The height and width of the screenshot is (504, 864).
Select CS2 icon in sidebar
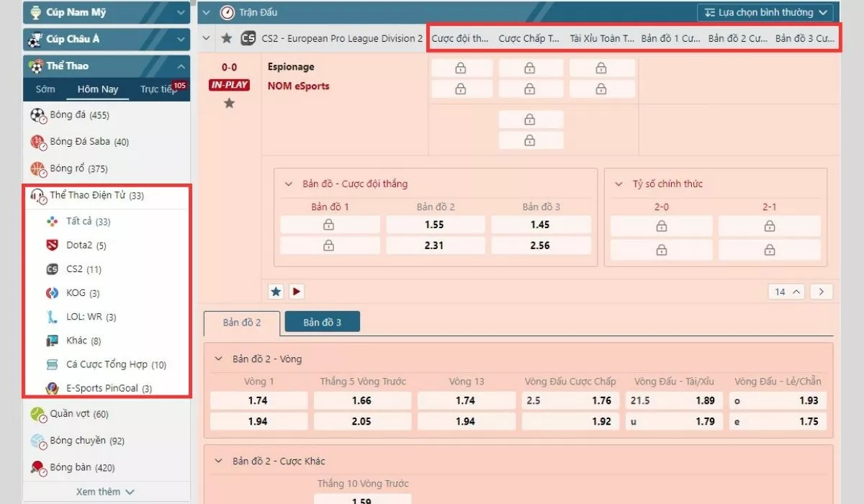point(52,269)
